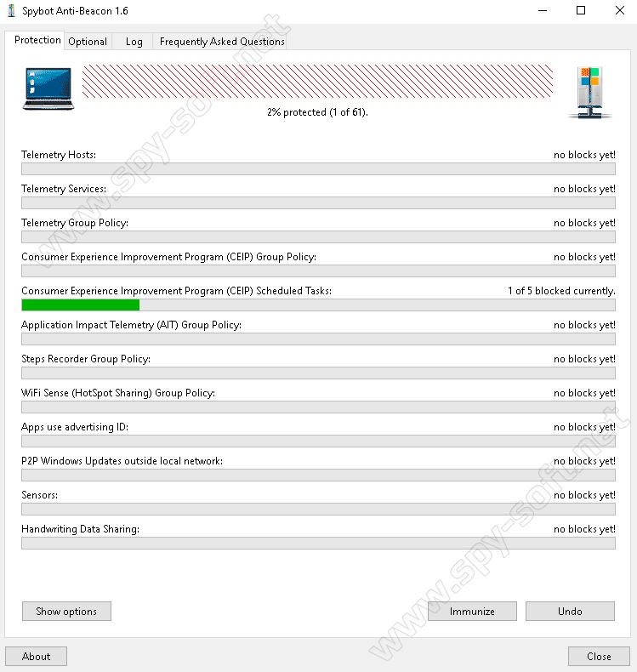This screenshot has width=637, height=672.
Task: Click '1 of 5 blocked currently.' status
Action: click(561, 291)
